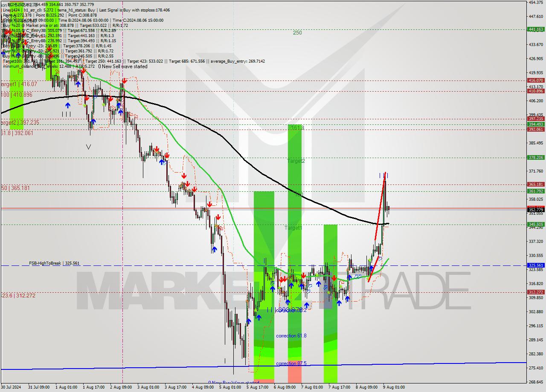The width and height of the screenshot is (546, 392).
Task: Click the 454.375 axis price label
Action: pyautogui.click(x=536, y=2)
